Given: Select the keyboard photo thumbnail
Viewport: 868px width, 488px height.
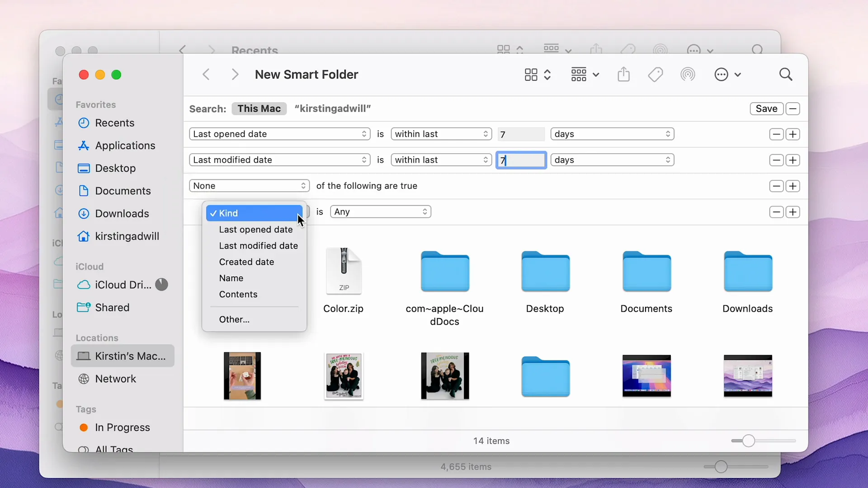Looking at the screenshot, I should 242,376.
